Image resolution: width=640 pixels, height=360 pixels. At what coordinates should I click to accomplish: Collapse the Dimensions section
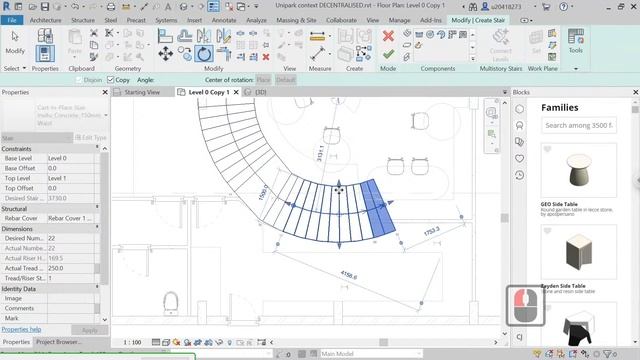[97, 228]
